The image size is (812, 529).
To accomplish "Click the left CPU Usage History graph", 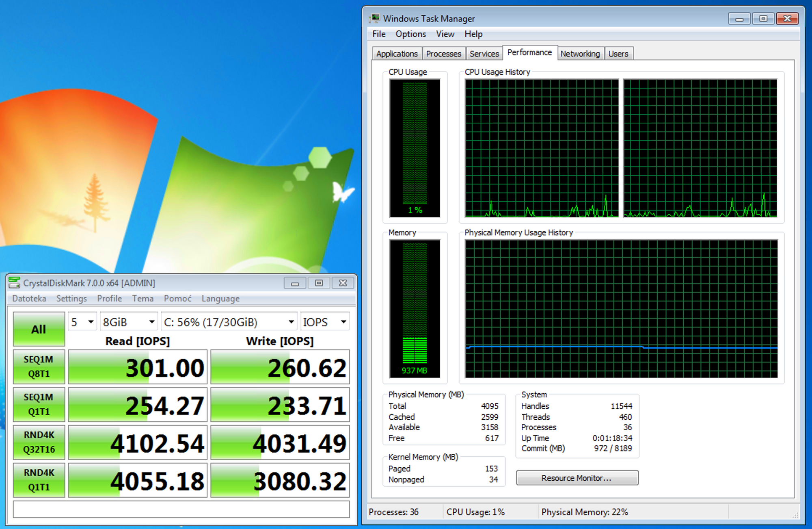I will tap(542, 148).
